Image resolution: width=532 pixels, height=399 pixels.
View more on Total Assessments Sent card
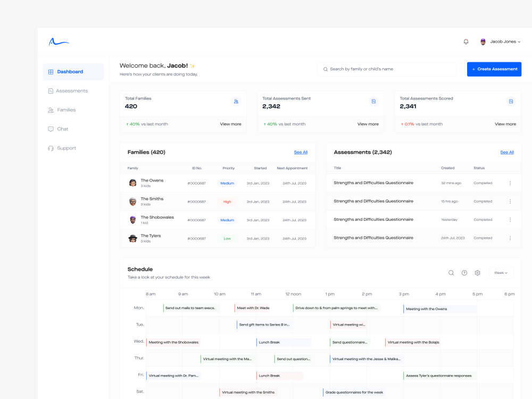tap(368, 124)
